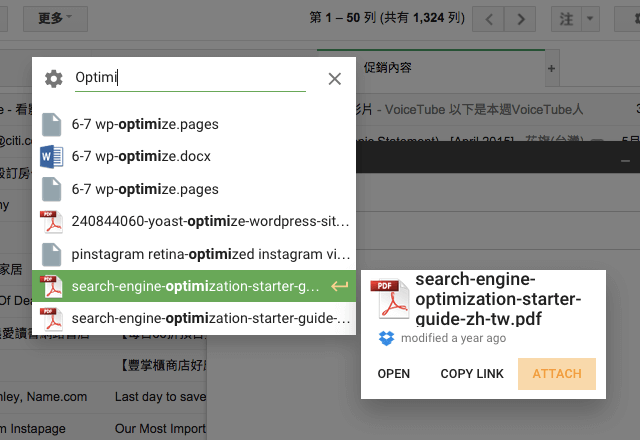Go to previous page of emails
This screenshot has height=440, width=640.
pyautogui.click(x=487, y=19)
